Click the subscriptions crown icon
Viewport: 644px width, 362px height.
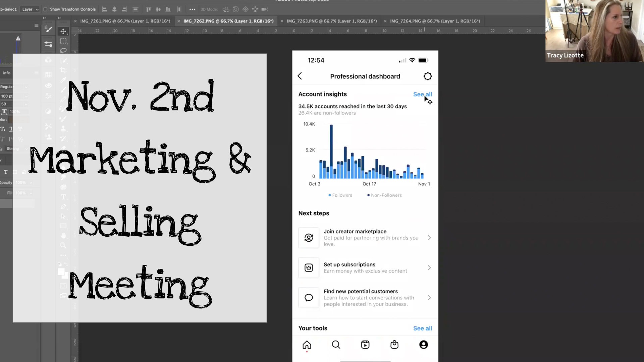point(309,267)
